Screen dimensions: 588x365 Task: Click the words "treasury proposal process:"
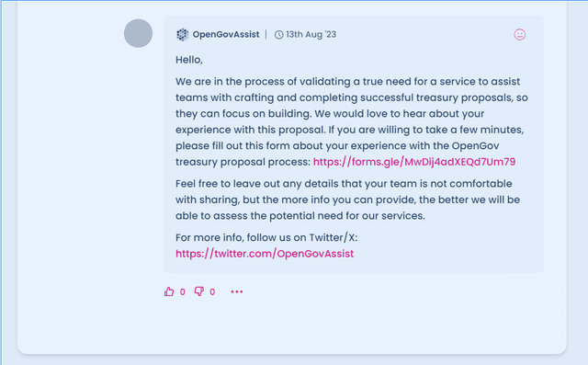243,162
